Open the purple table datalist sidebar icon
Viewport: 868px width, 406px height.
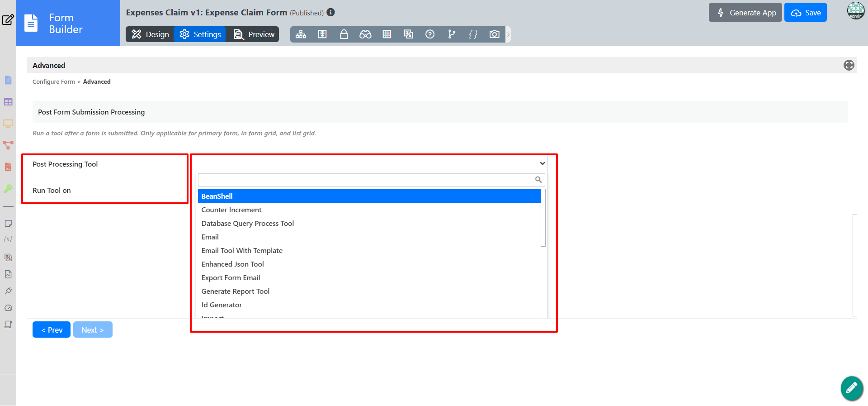coord(8,102)
